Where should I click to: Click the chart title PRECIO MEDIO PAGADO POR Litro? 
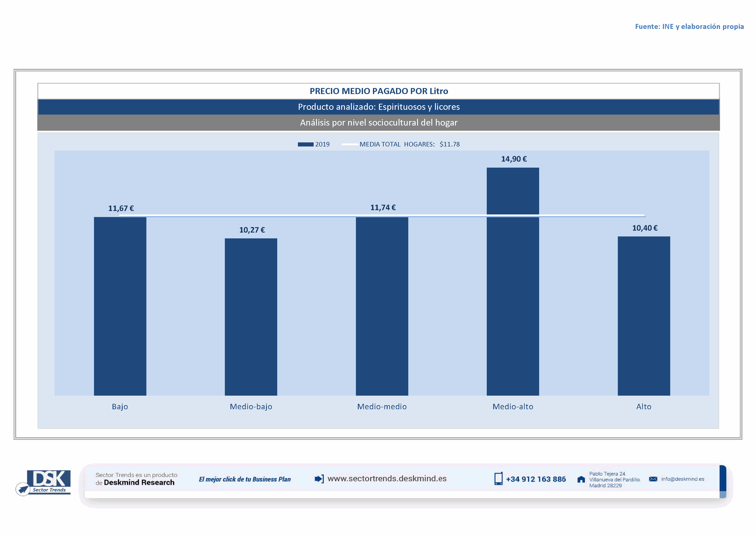pos(379,91)
